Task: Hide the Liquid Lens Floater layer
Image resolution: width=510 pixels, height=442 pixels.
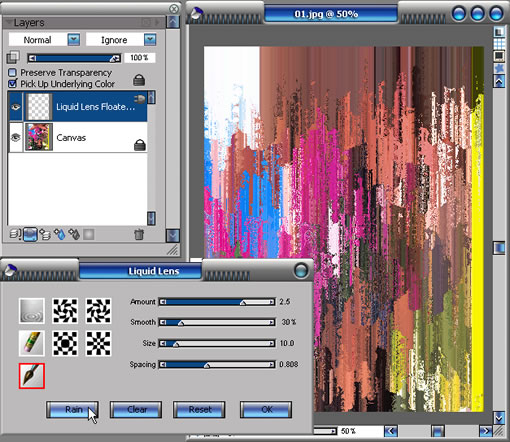Action: tap(15, 107)
